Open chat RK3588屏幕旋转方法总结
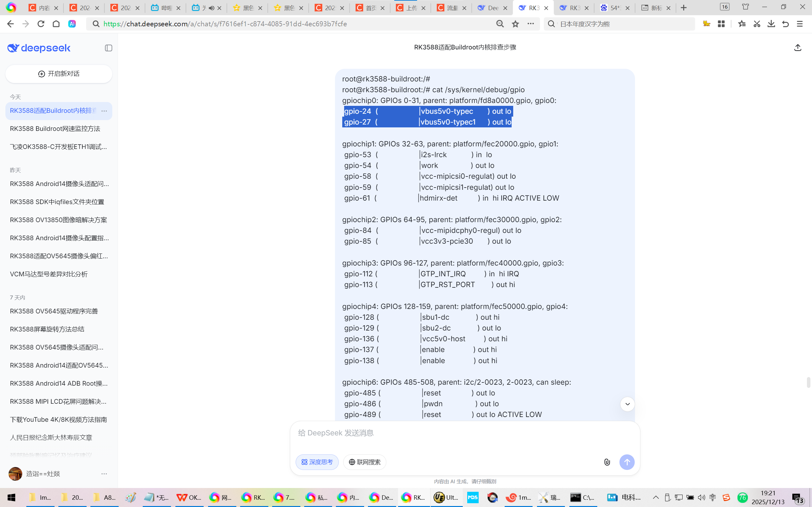The image size is (812, 507). coord(47,329)
